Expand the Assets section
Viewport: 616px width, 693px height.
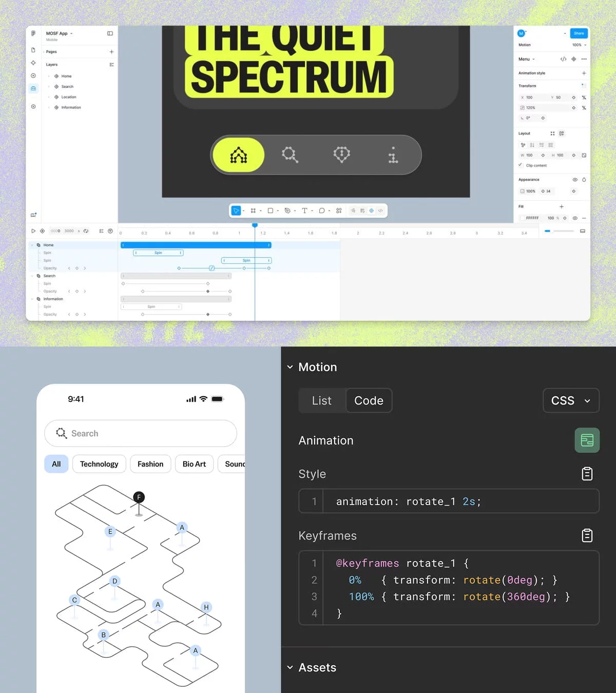coord(290,667)
